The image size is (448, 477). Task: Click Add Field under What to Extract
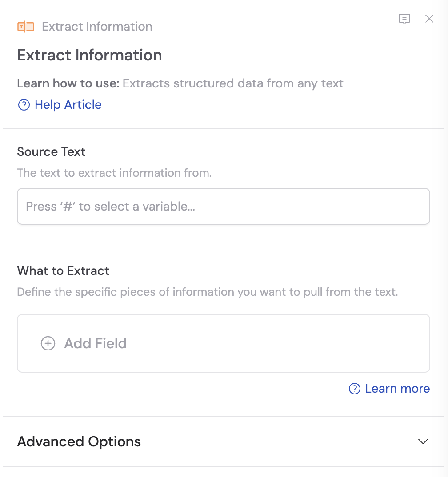[x=95, y=343]
